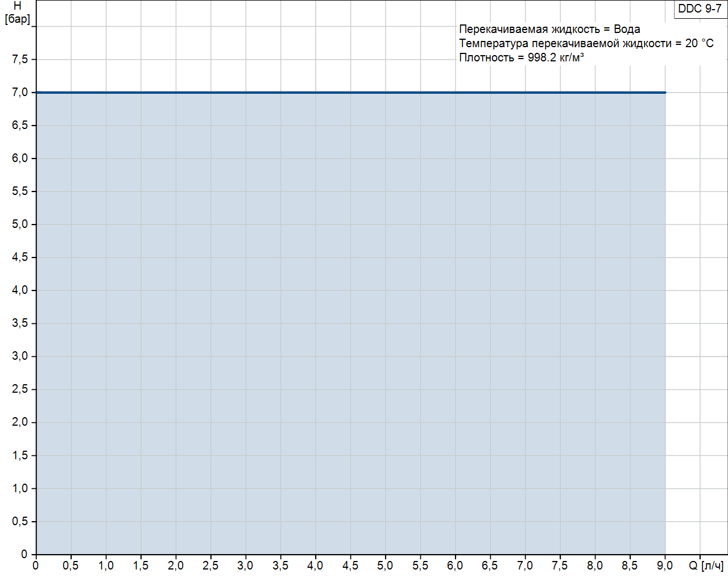Click the 'Плотность = 998.2 кг/м³' text
Image resolution: width=728 pixels, height=582 pixels.
point(521,57)
